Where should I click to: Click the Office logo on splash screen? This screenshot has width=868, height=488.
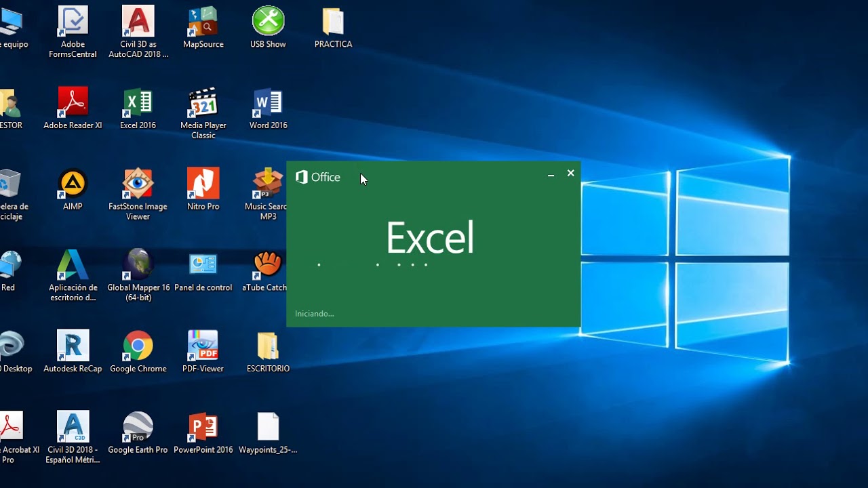pos(318,178)
